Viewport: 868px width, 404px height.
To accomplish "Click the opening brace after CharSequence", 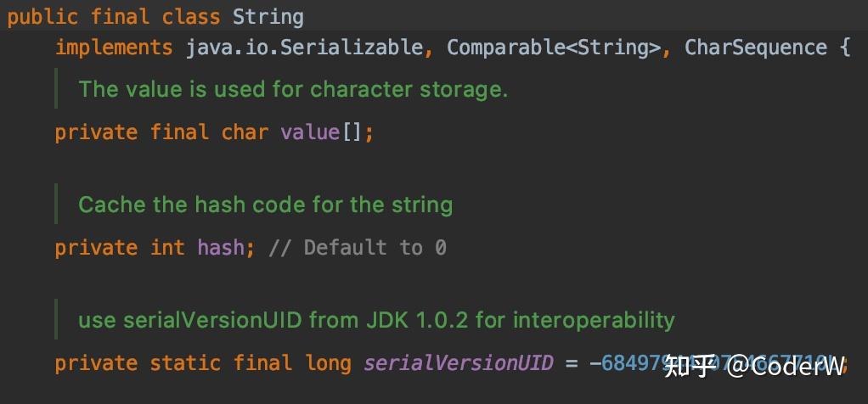I will pyautogui.click(x=844, y=47).
